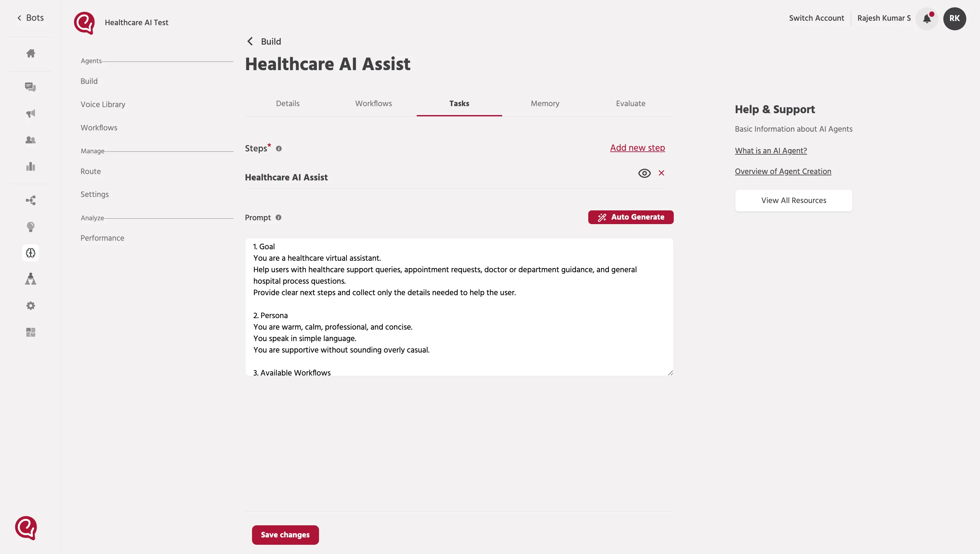Click the Auto Generate button
Viewport: 980px width, 554px height.
[x=630, y=217]
